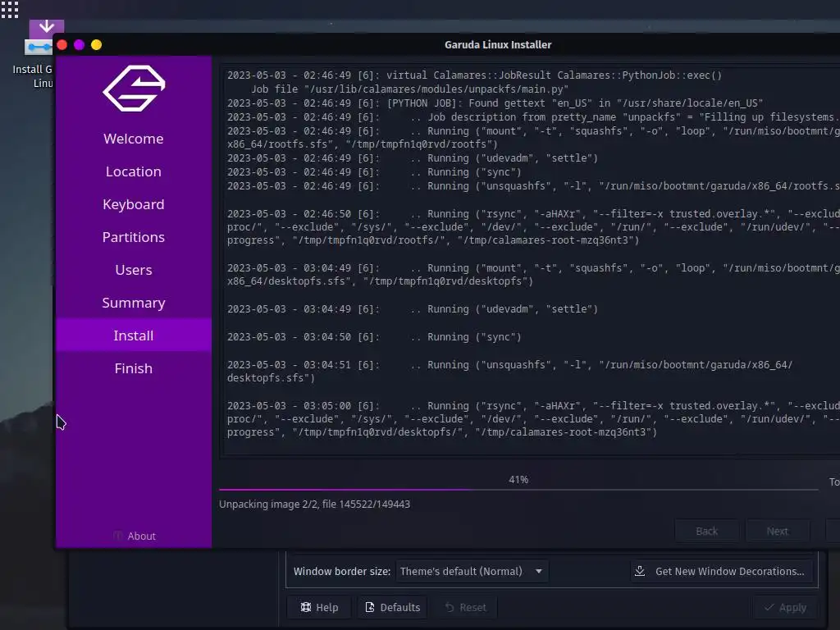Click Get New Window Decorations button
840x630 pixels.
pyautogui.click(x=722, y=571)
